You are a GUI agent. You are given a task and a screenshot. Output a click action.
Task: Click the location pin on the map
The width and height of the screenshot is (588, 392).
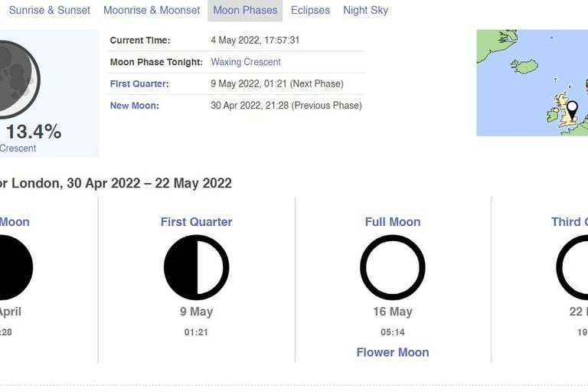572,110
